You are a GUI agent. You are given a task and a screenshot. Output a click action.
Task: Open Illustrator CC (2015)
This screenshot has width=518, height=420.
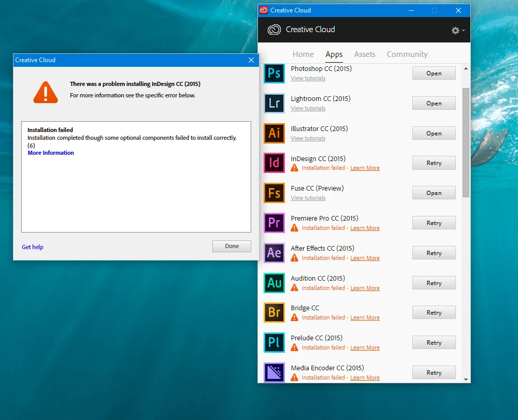click(434, 134)
